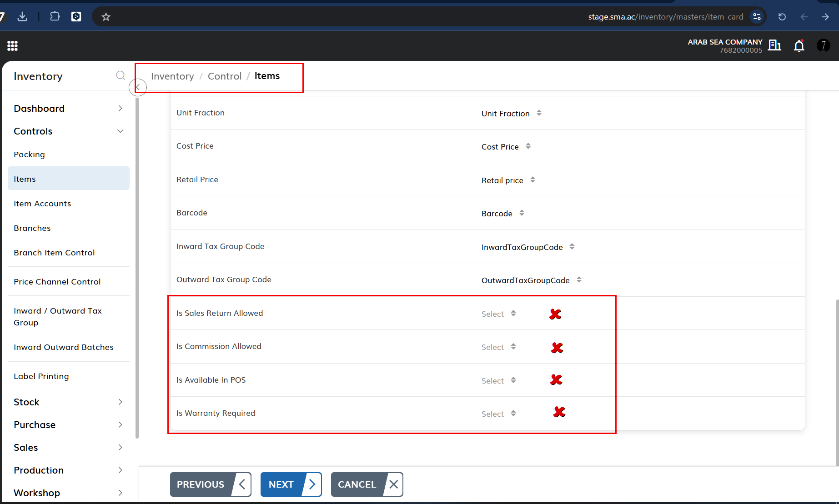Viewport: 839px width, 504px height.
Task: Click the notification bell icon
Action: [x=799, y=45]
